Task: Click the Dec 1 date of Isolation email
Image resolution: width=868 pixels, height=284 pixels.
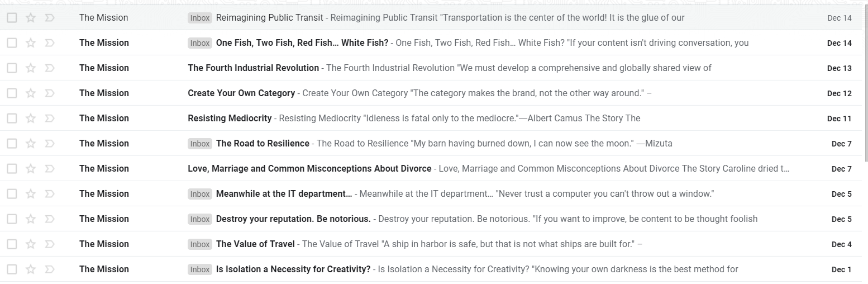Action: point(841,269)
